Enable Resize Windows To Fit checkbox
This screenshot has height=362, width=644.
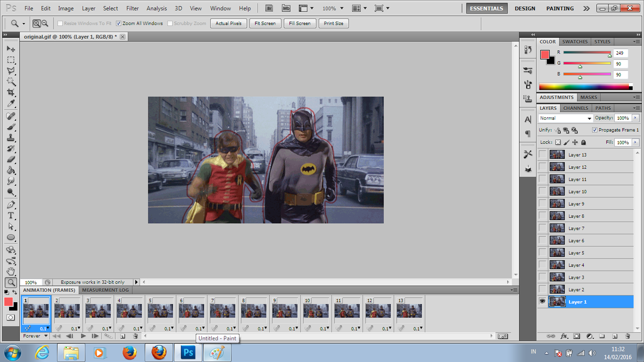coord(60,23)
